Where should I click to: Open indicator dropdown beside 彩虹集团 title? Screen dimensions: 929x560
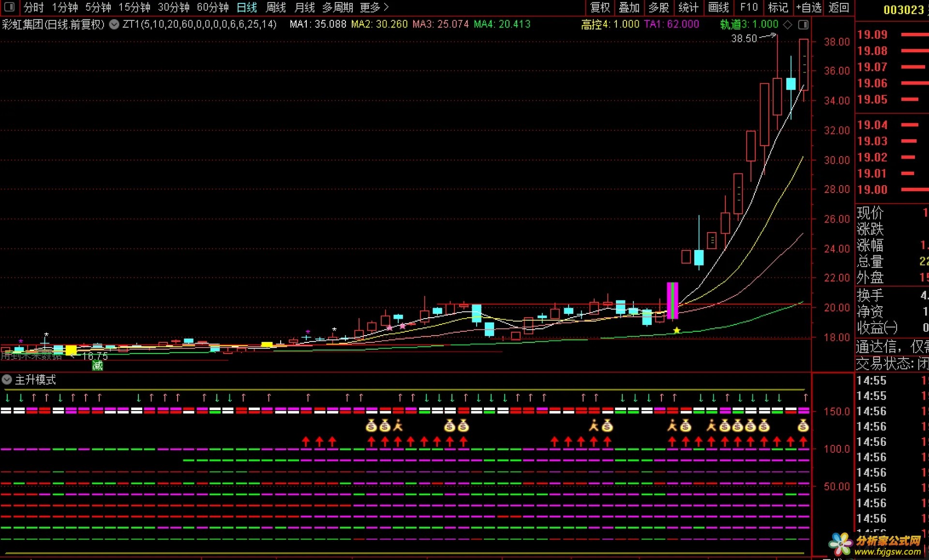coord(114,24)
